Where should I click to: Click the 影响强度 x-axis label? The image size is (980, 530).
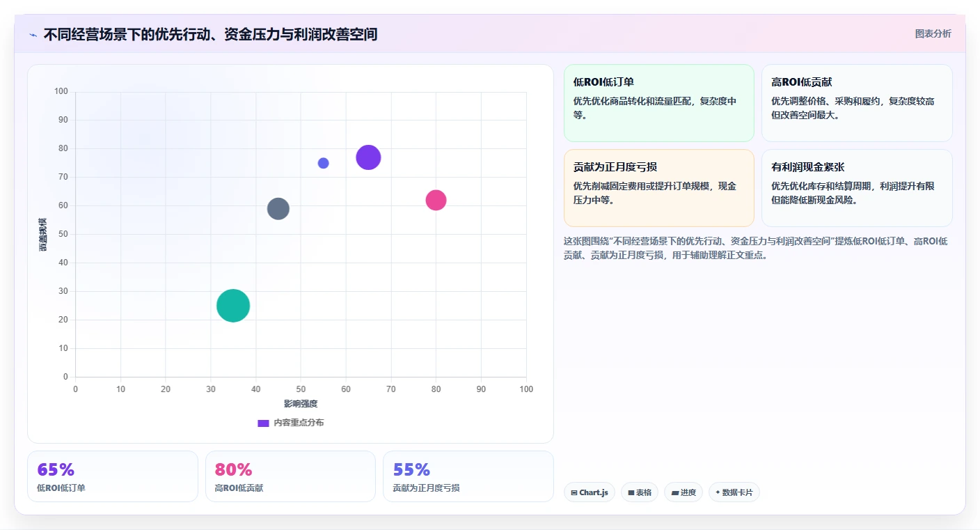[x=301, y=404]
